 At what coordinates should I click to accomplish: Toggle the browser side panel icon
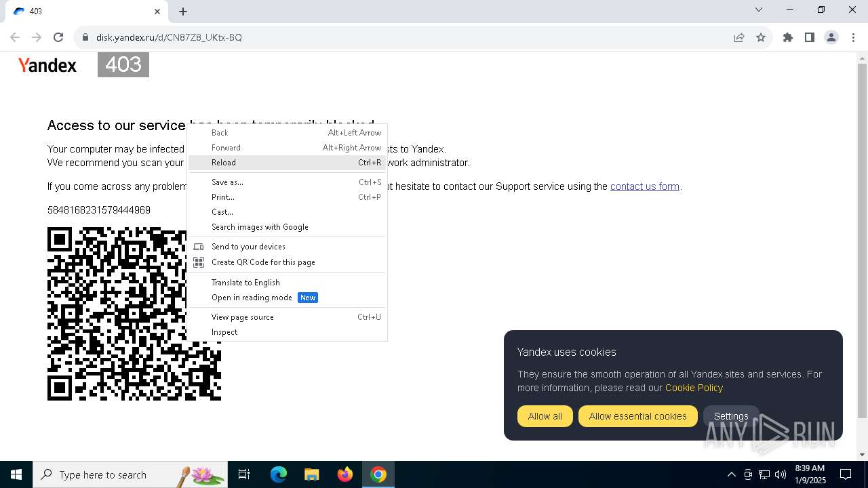tap(810, 37)
